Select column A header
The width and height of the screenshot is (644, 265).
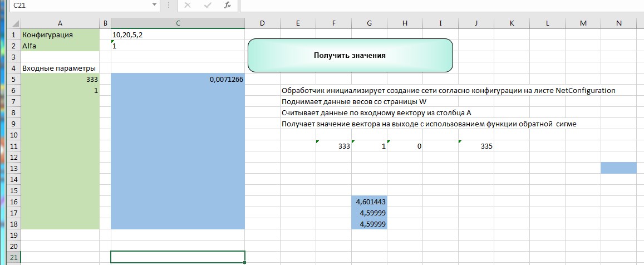tap(60, 23)
